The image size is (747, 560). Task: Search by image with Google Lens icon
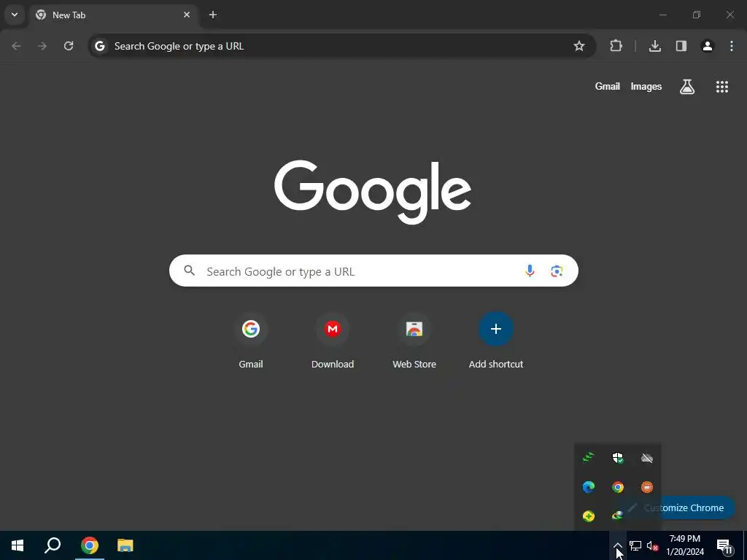coord(557,271)
